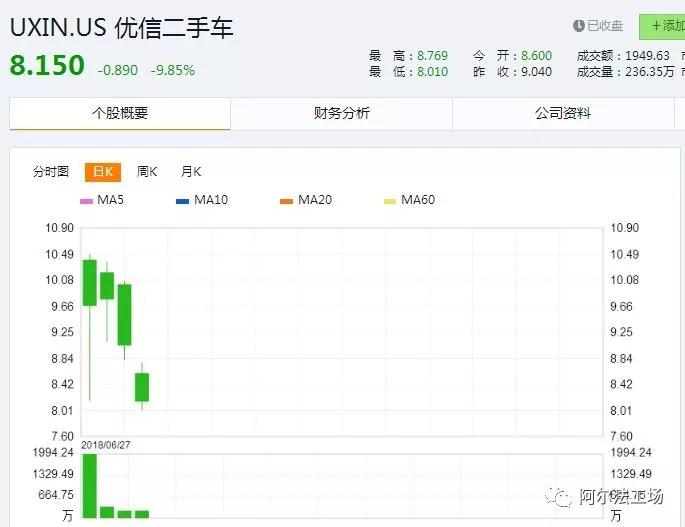Switch to the 个股概要 tab
The width and height of the screenshot is (685, 527).
coord(120,113)
